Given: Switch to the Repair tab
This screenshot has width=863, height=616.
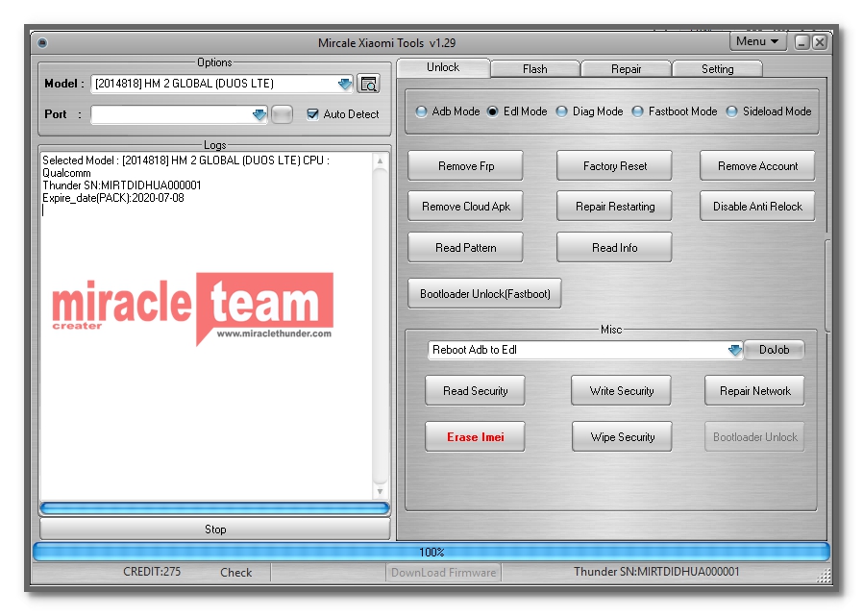Looking at the screenshot, I should (626, 69).
